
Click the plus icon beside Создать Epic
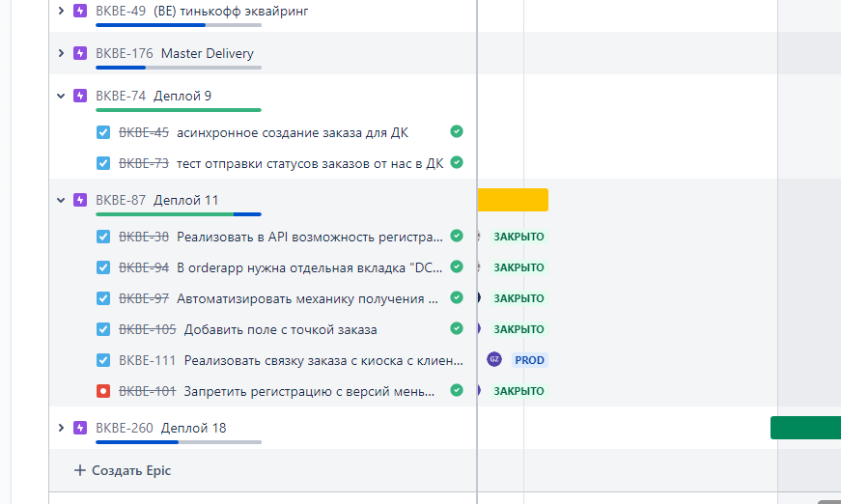point(80,470)
